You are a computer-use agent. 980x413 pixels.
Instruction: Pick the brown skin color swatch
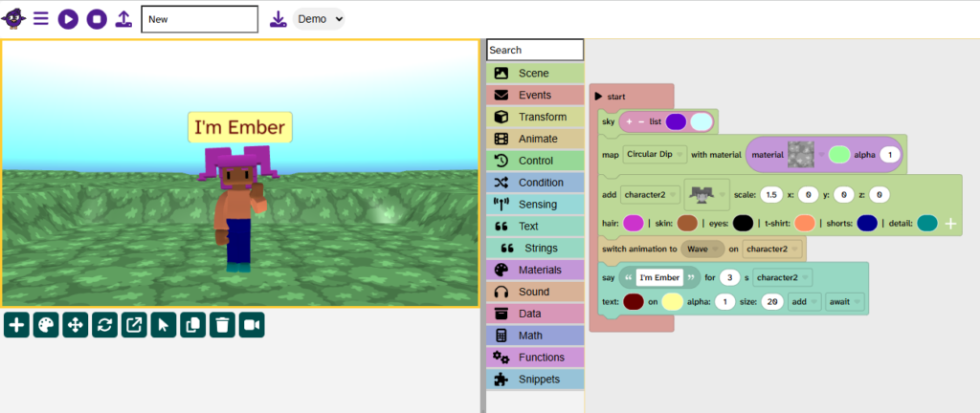(687, 224)
